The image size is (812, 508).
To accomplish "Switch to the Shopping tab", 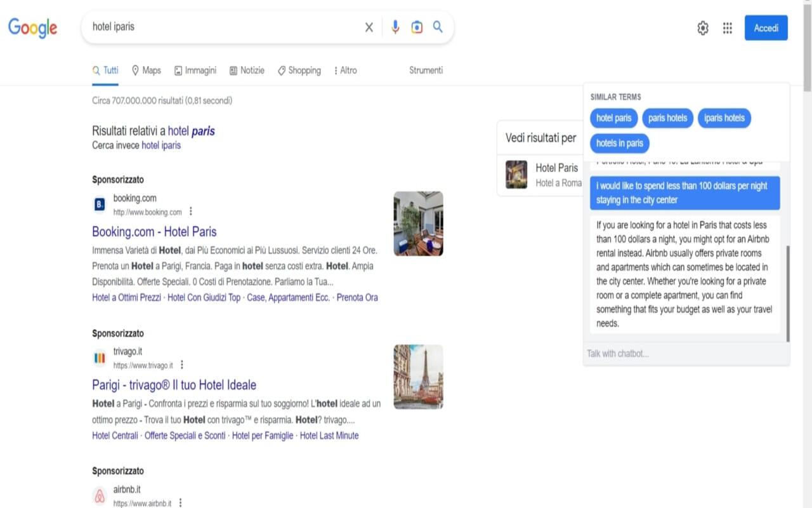I will (x=299, y=70).
